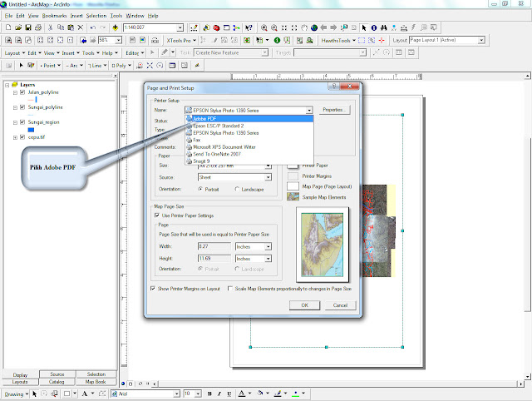Image resolution: width=532 pixels, height=401 pixels.
Task: Click the Paste clipboard icon
Action: 71,27
